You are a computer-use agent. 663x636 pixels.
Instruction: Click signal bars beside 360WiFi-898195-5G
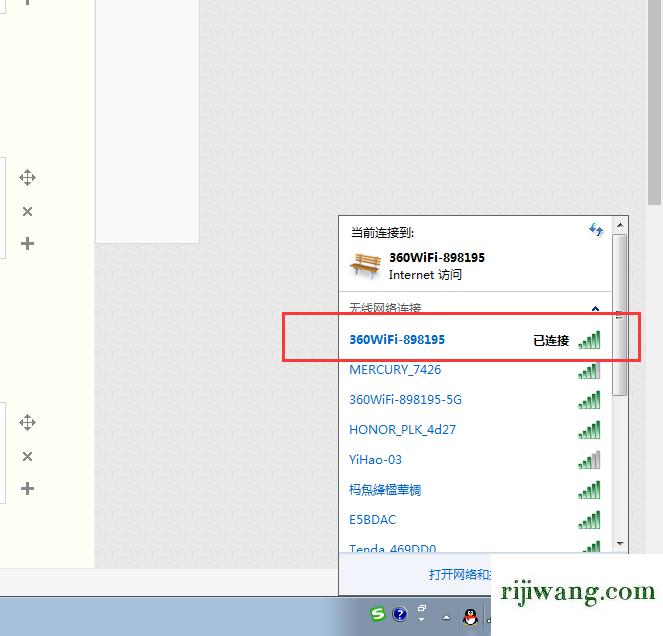(589, 400)
